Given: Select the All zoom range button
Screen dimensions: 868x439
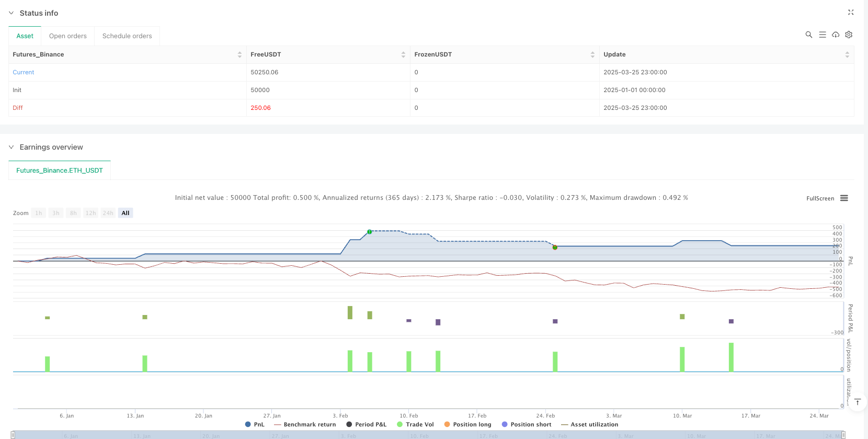Looking at the screenshot, I should [x=125, y=213].
